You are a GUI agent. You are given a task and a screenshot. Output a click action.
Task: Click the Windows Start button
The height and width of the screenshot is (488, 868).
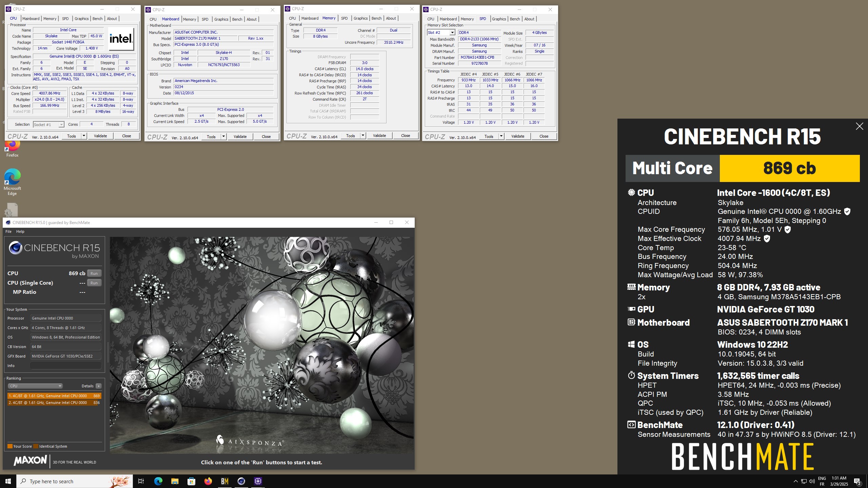pos(8,481)
